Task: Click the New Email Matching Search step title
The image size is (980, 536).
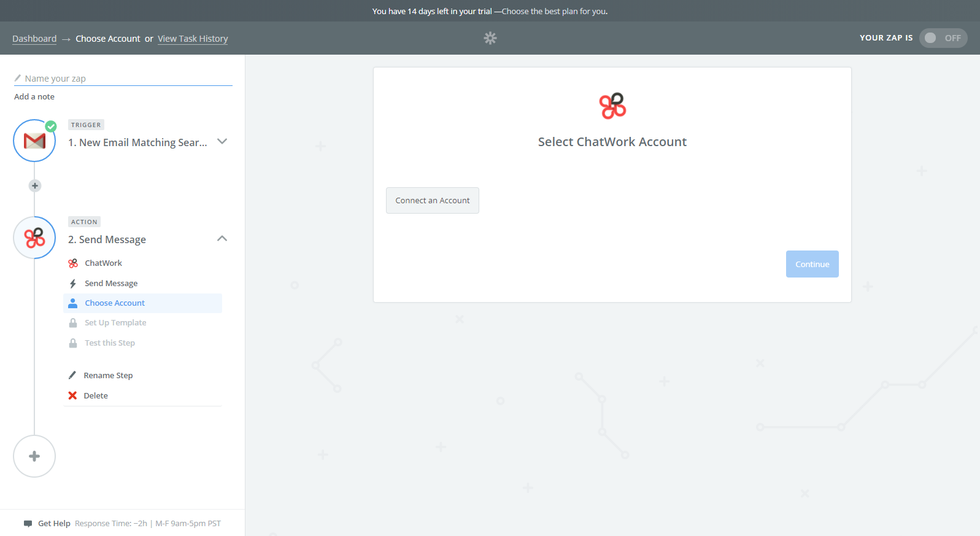Action: coord(137,142)
